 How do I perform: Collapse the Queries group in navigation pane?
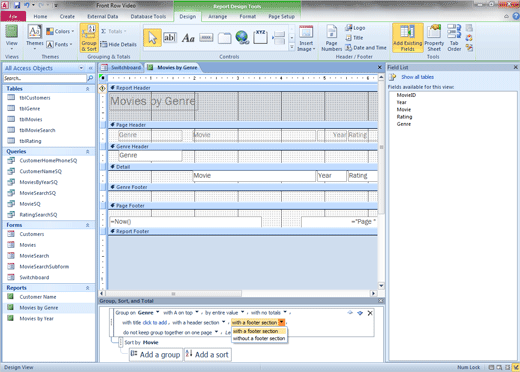click(x=88, y=152)
